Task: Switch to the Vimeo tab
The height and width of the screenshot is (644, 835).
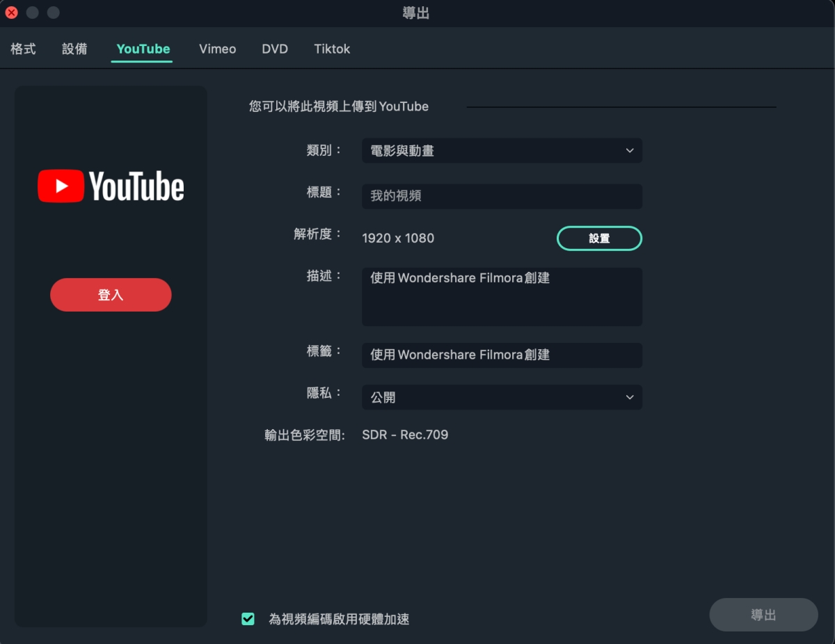Action: click(x=217, y=49)
